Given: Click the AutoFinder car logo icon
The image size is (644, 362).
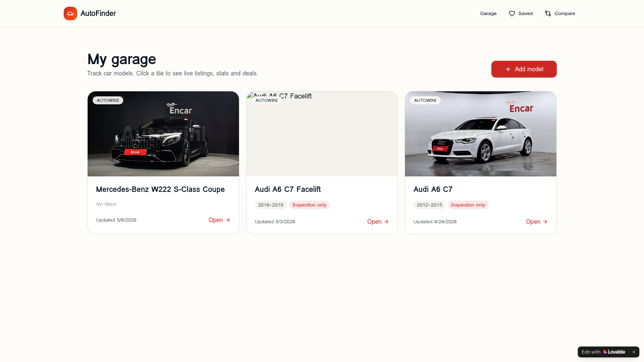Looking at the screenshot, I should click(x=70, y=13).
